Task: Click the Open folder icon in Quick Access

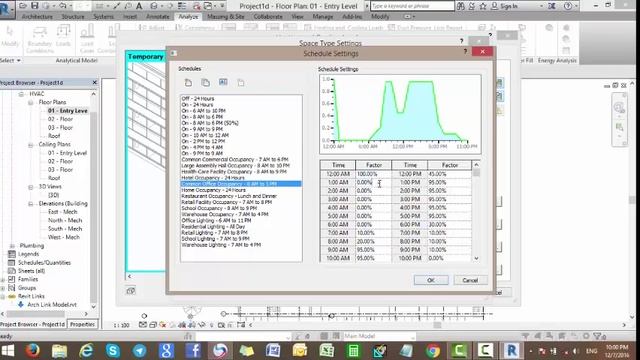Action: tap(23, 6)
